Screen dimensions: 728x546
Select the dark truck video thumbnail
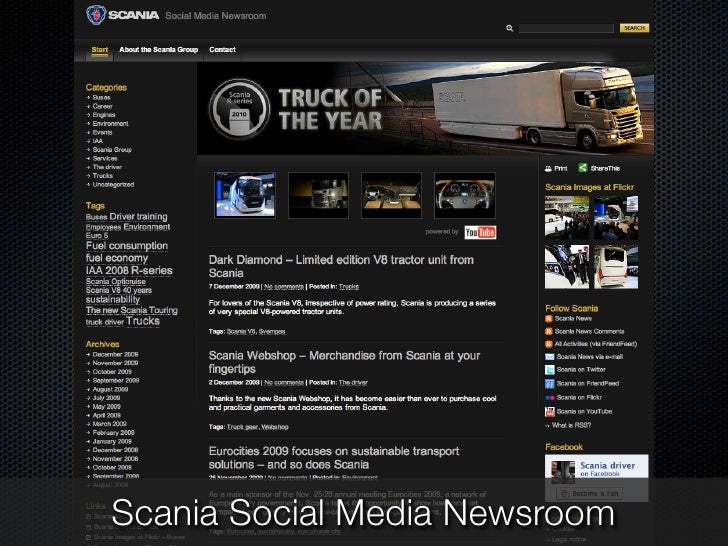[318, 195]
